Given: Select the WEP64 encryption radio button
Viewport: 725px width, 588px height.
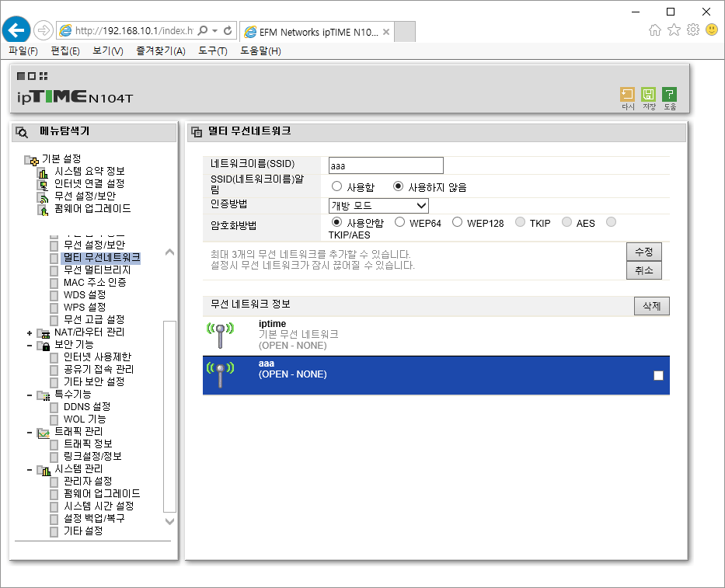Looking at the screenshot, I should pos(400,222).
